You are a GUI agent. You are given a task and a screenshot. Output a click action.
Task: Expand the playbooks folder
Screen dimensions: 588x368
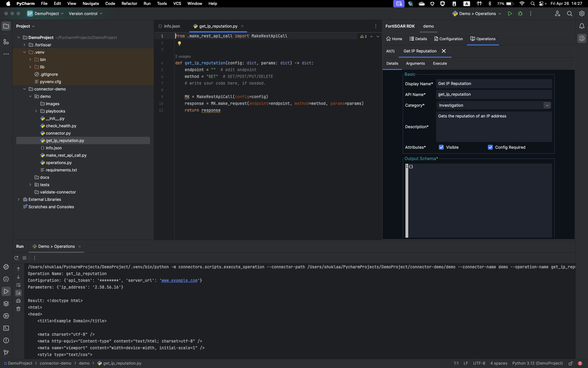coord(36,111)
